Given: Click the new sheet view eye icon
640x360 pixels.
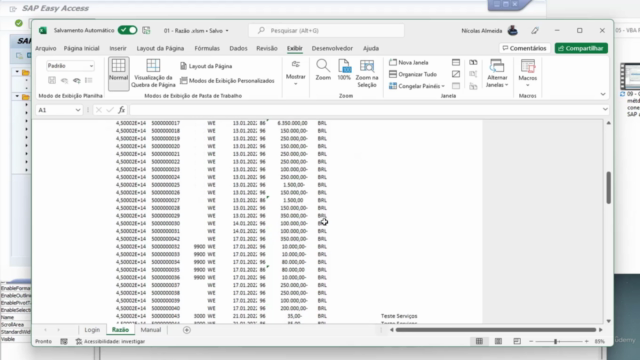Looking at the screenshot, I should pyautogui.click(x=76, y=80).
